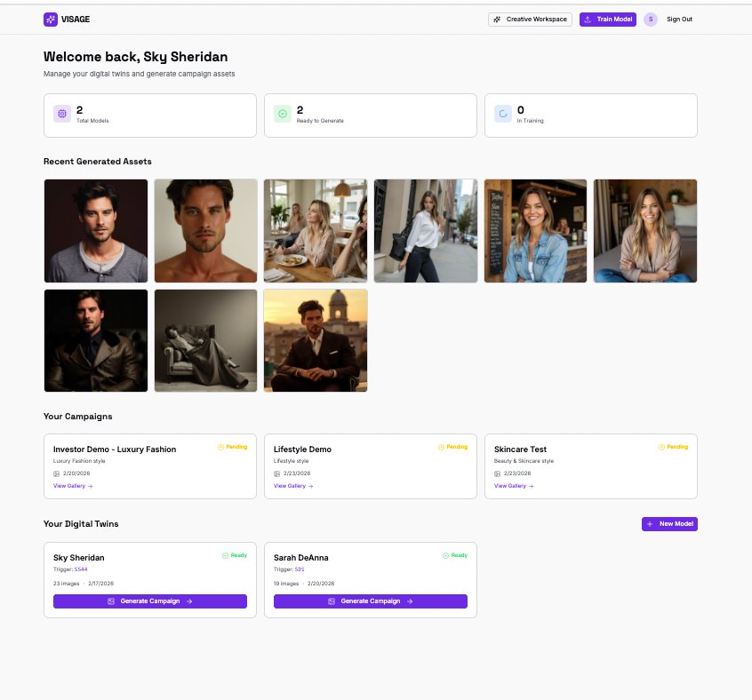
Task: Generate Campaign for Sky Sheridan twin
Action: 150,601
